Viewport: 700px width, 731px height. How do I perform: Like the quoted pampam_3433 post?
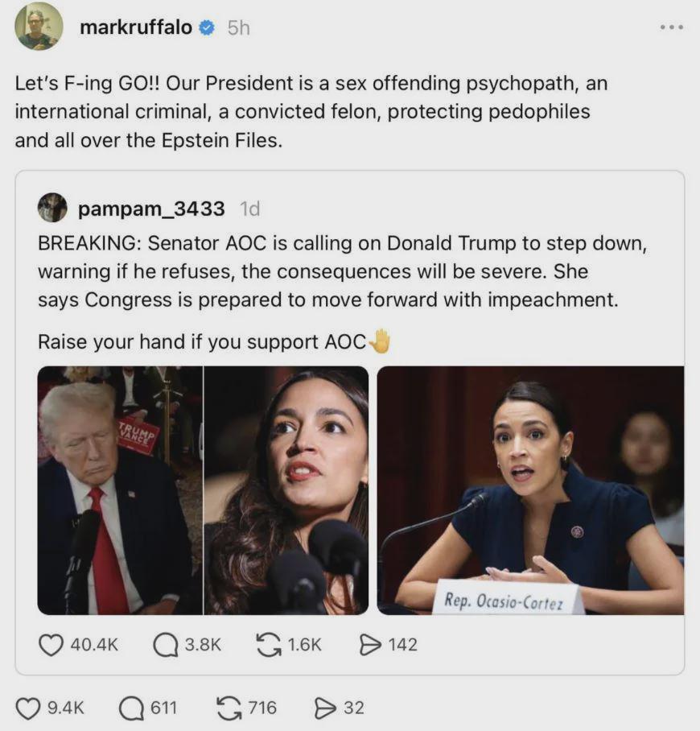click(51, 644)
